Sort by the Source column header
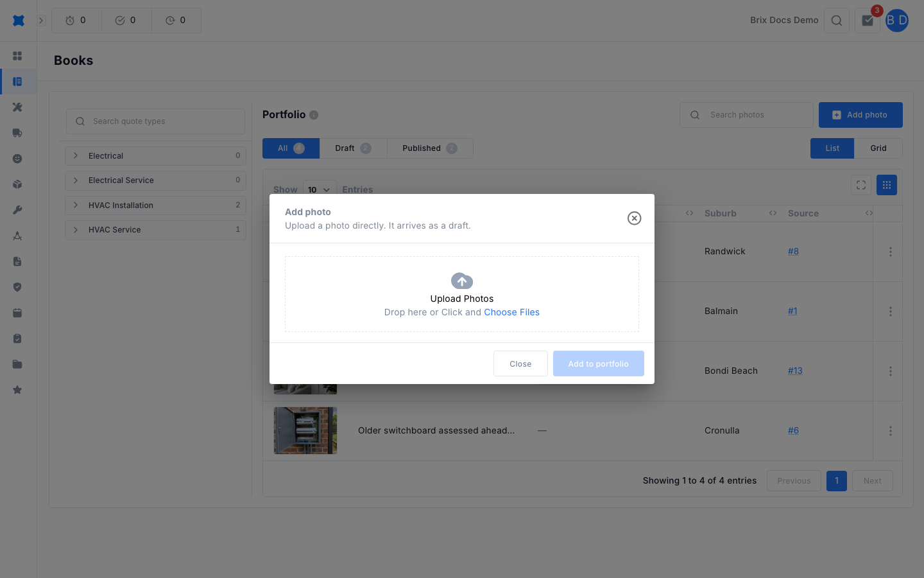 (x=803, y=213)
